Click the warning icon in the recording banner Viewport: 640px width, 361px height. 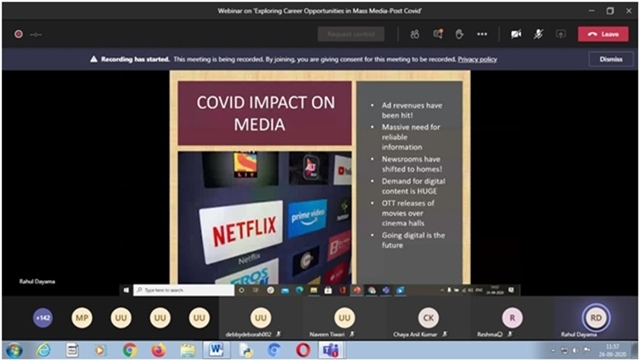click(x=93, y=59)
